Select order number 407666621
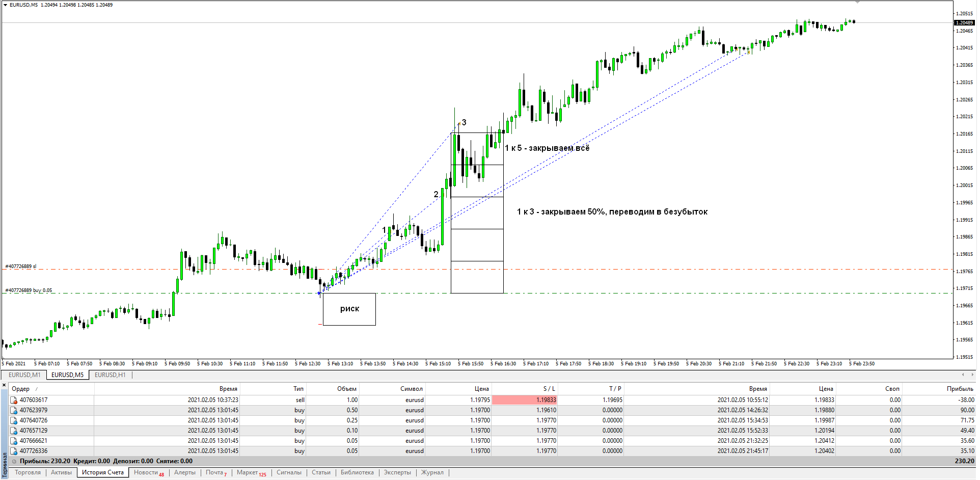Viewport: 980px width, 480px height. [34, 441]
